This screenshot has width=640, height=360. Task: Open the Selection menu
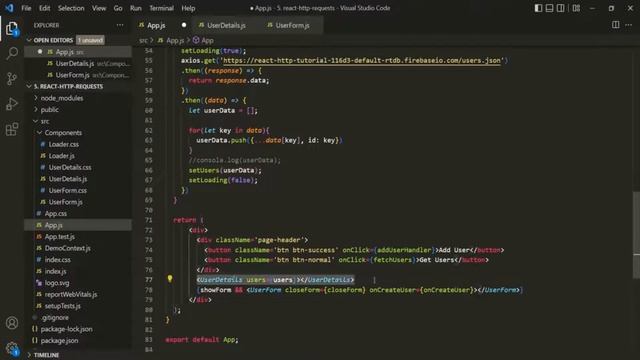(71, 8)
